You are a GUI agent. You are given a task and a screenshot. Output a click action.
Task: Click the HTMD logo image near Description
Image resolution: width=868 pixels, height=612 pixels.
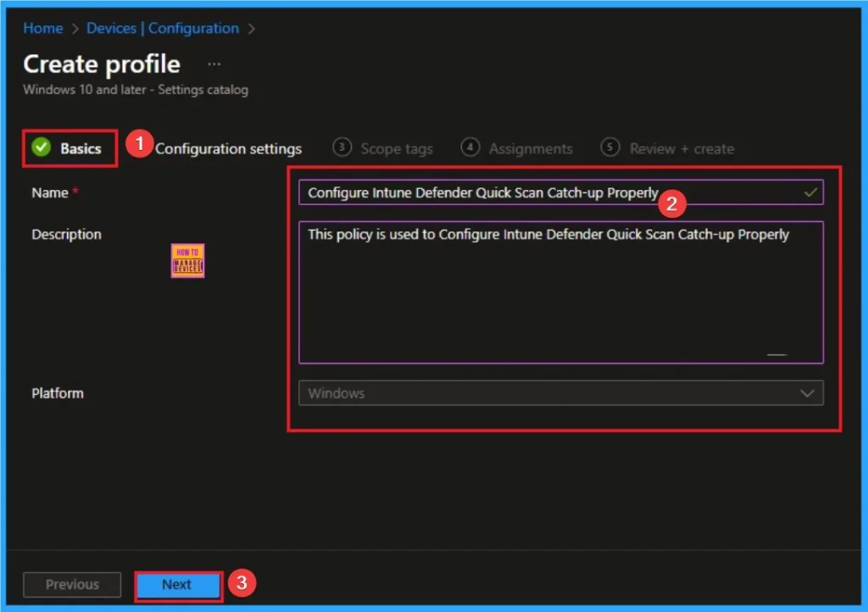pos(186,260)
